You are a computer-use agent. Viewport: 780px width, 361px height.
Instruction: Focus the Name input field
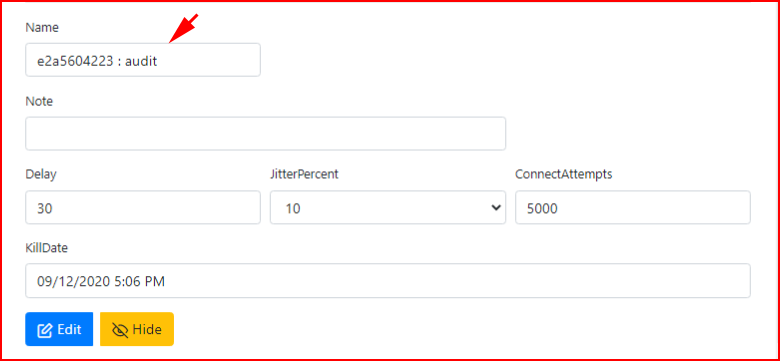[x=143, y=60]
